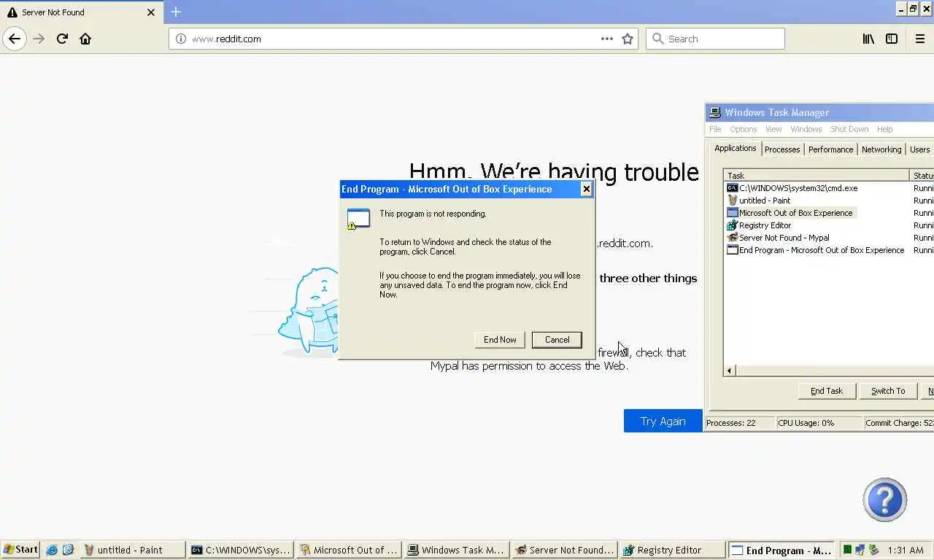Open page actions three-dot menu
This screenshot has width=934, height=560.
(x=606, y=39)
